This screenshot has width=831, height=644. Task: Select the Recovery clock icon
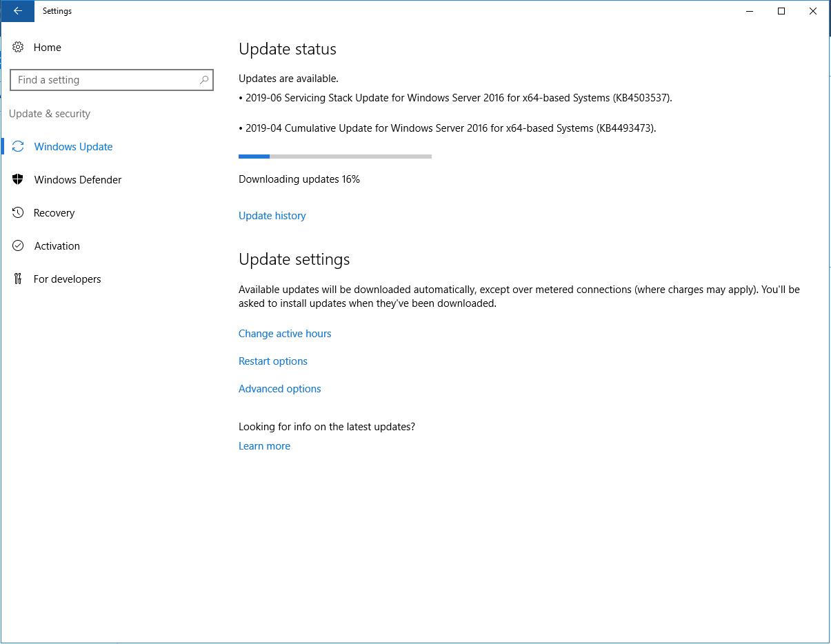19,213
